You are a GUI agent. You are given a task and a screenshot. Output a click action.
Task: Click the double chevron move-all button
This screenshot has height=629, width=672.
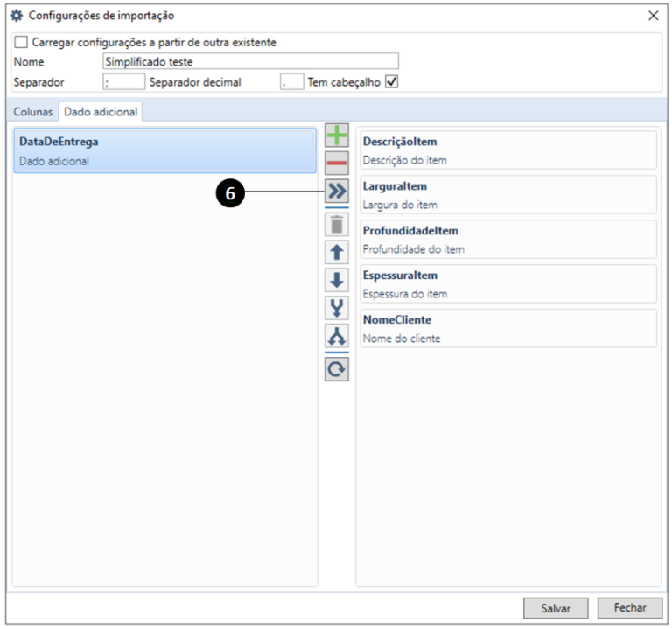pyautogui.click(x=337, y=191)
